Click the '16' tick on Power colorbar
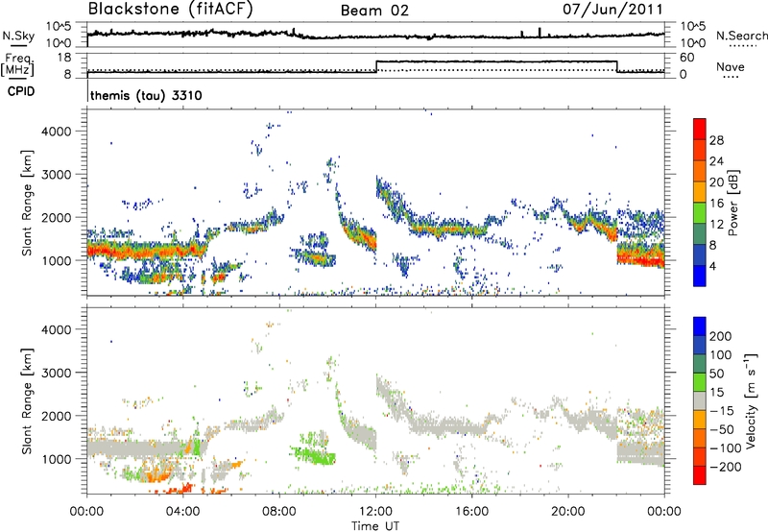This screenshot has height=532, width=768. [716, 204]
